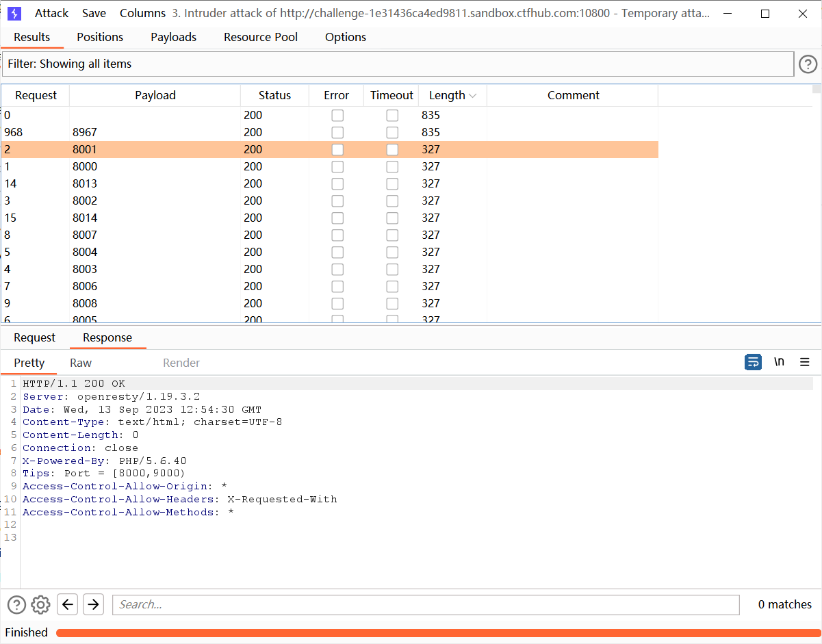Select result row with payload 8000
Viewport: 822px width, 644px height.
329,166
